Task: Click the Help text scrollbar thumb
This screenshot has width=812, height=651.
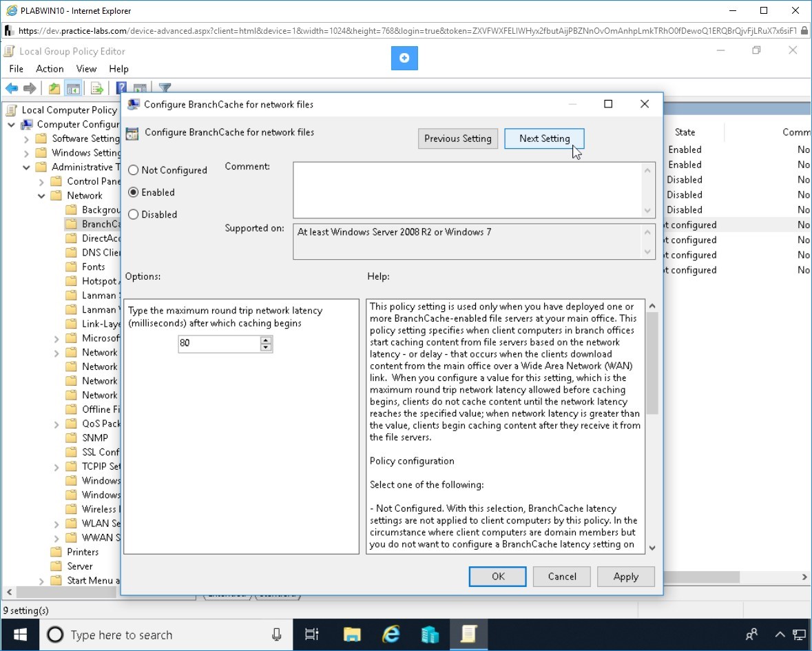Action: pos(652,364)
